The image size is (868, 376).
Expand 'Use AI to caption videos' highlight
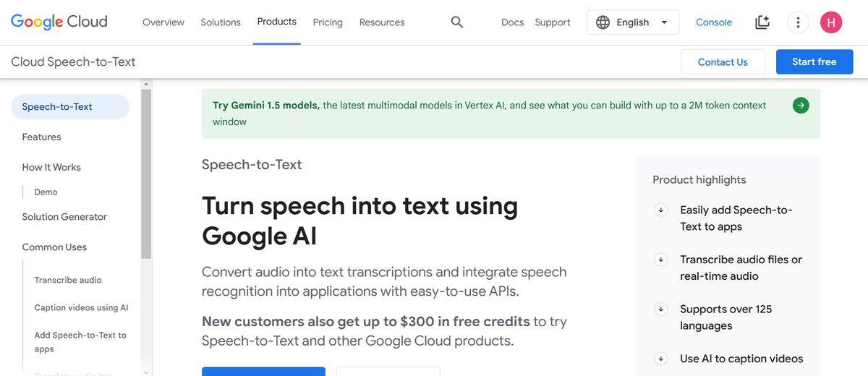tap(660, 359)
